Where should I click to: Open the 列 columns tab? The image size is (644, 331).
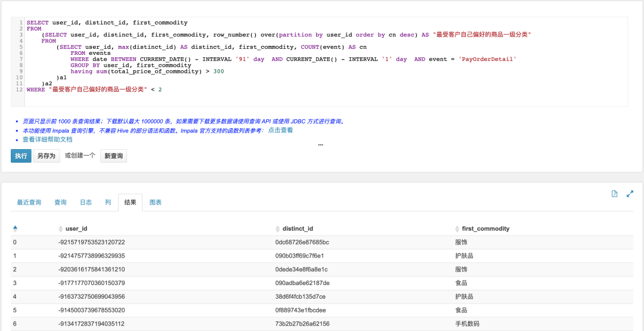(x=107, y=202)
